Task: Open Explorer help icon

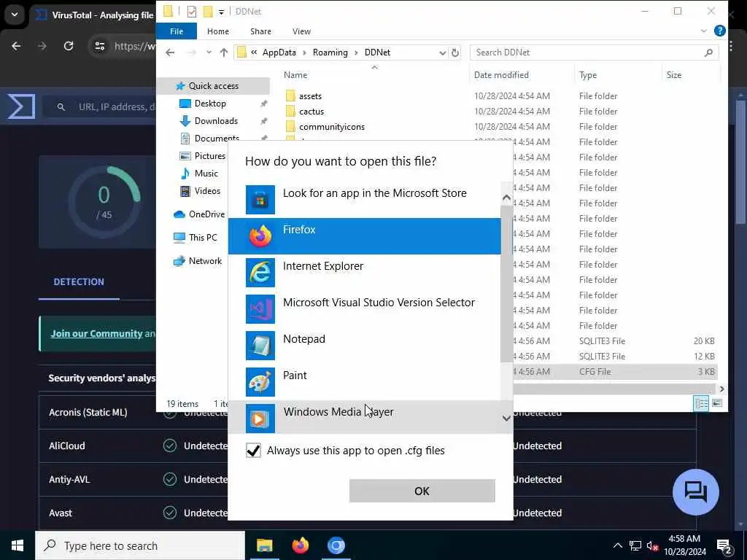Action: 719,31
